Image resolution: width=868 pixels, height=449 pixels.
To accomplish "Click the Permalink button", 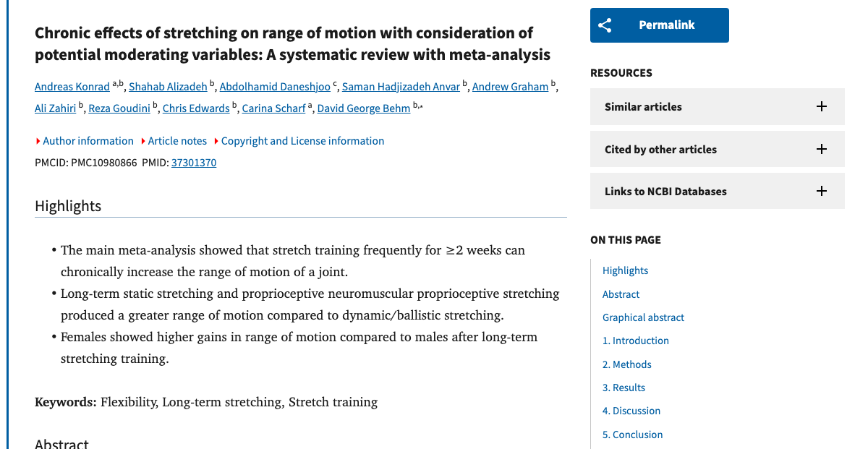I will pyautogui.click(x=659, y=25).
